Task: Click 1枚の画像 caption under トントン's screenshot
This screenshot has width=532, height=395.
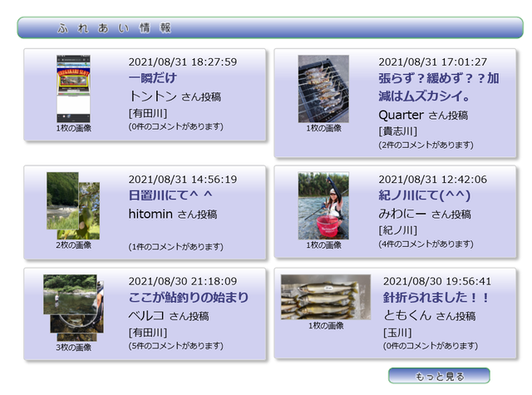Action: coord(73,128)
